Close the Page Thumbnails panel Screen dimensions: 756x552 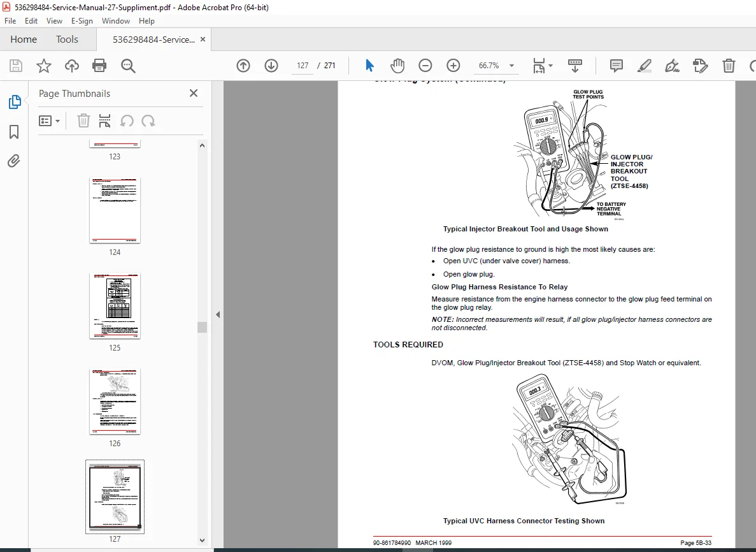coord(194,93)
